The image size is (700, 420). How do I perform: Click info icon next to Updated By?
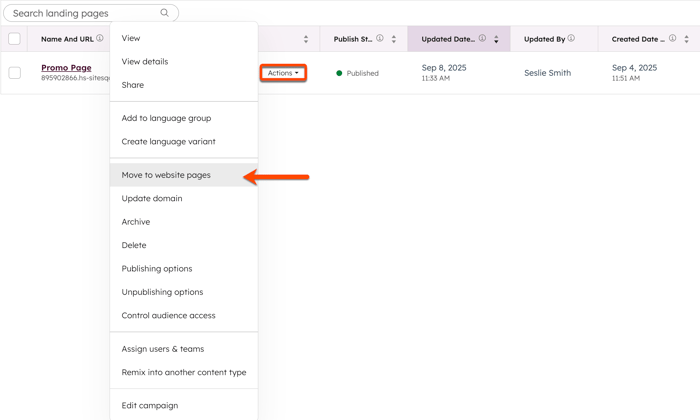point(571,39)
